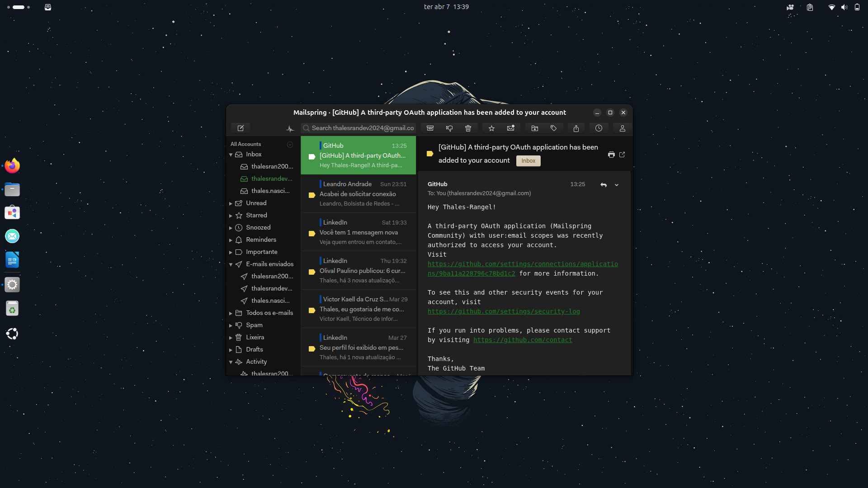
Task: Toggle the important marker on Leandro Andrade email
Action: pyautogui.click(x=311, y=195)
